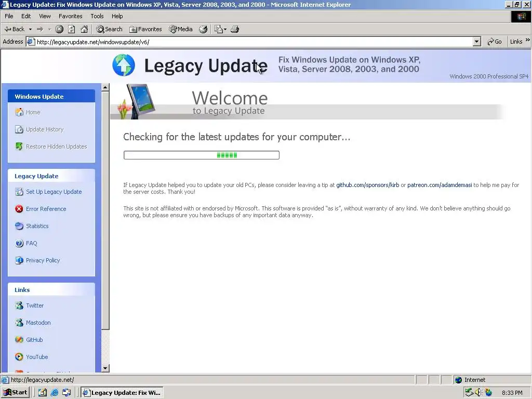The height and width of the screenshot is (399, 532).
Task: Open the Favorites menu
Action: (x=71, y=16)
